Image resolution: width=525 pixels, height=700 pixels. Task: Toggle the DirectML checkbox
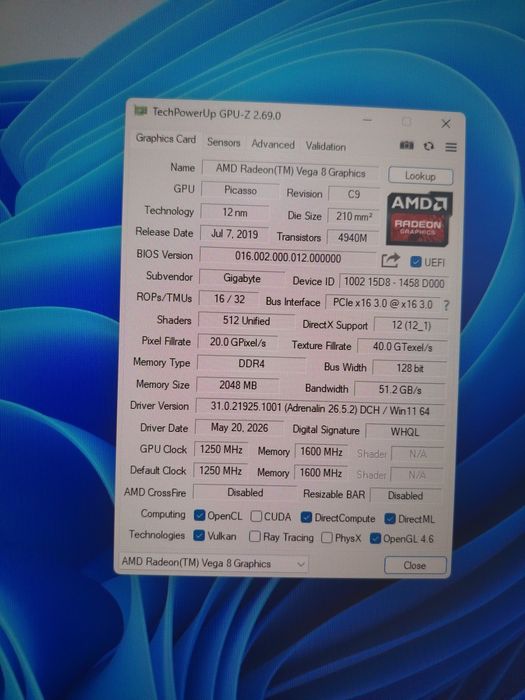coord(390,518)
